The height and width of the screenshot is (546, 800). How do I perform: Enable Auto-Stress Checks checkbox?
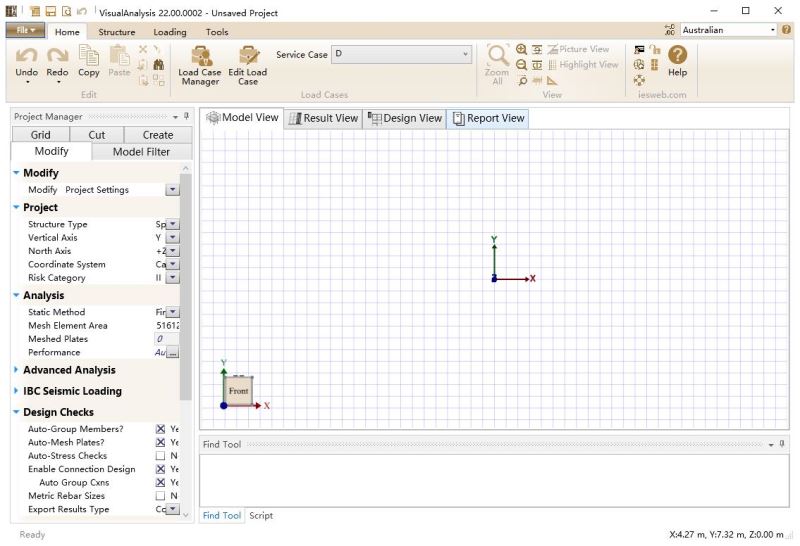coord(160,456)
